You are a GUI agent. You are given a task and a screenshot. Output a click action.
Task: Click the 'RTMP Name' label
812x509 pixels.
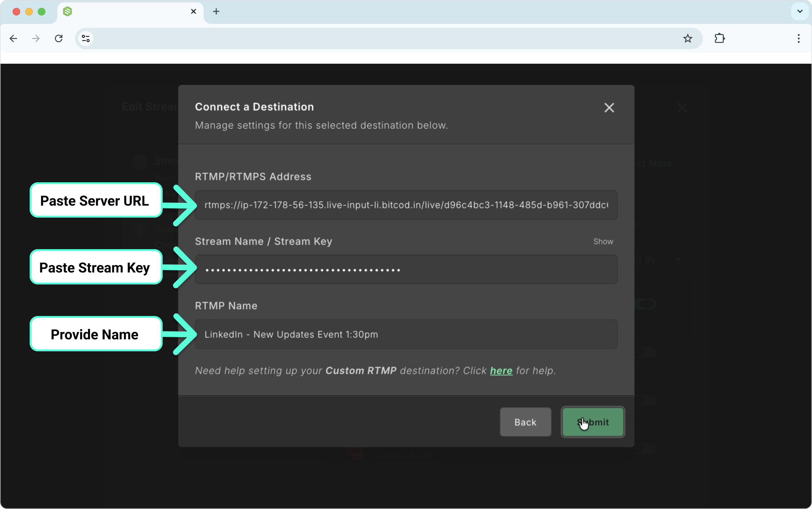click(226, 306)
